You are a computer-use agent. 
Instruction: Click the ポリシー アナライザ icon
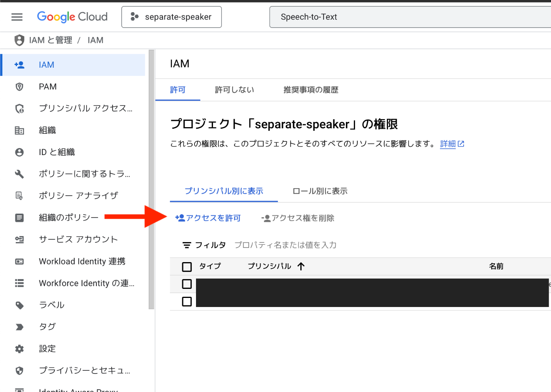click(x=19, y=196)
